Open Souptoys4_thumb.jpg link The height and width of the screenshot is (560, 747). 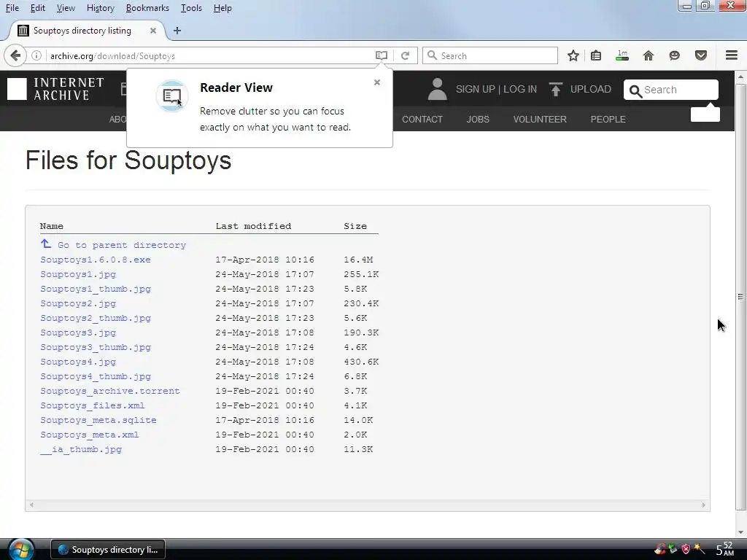click(96, 376)
